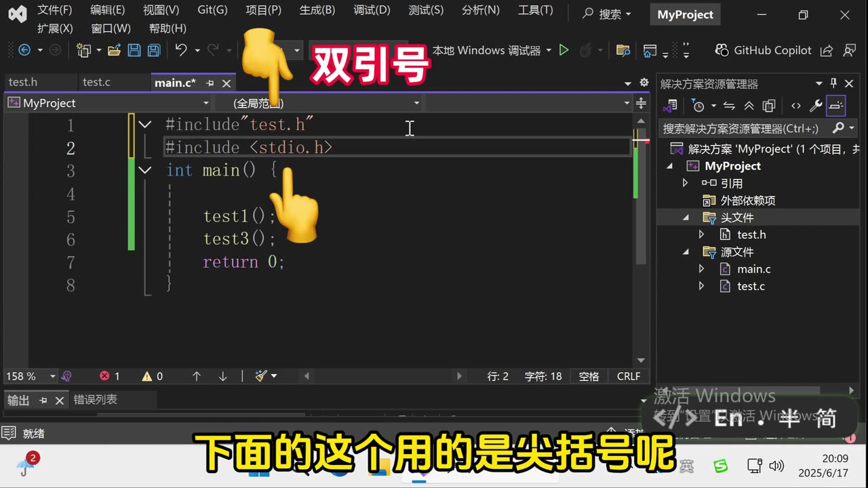This screenshot has width=868, height=488.
Task: Close the main.c tab
Action: (x=226, y=83)
